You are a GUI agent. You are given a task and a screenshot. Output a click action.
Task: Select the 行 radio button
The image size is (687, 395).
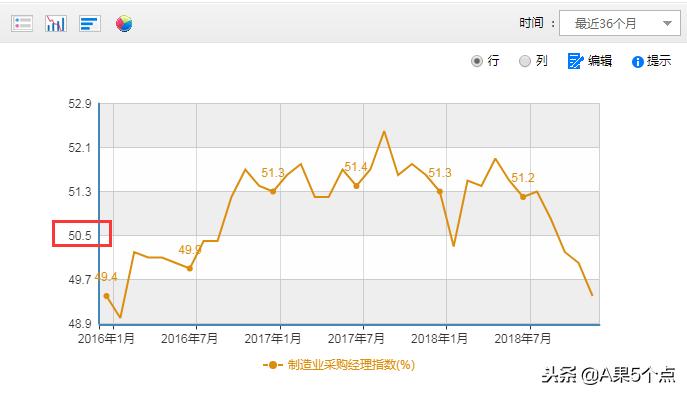coord(477,61)
